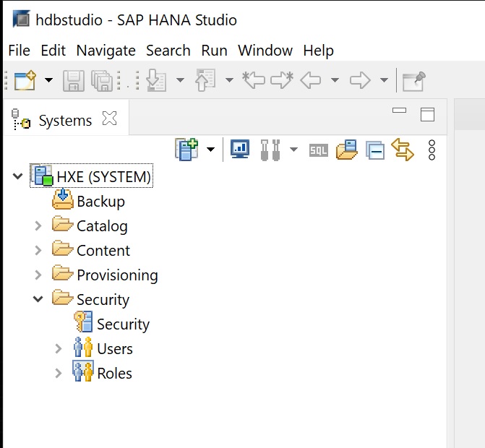Viewport: 485px width, 448px height.
Task: Open the Administration console monitor icon
Action: [239, 150]
